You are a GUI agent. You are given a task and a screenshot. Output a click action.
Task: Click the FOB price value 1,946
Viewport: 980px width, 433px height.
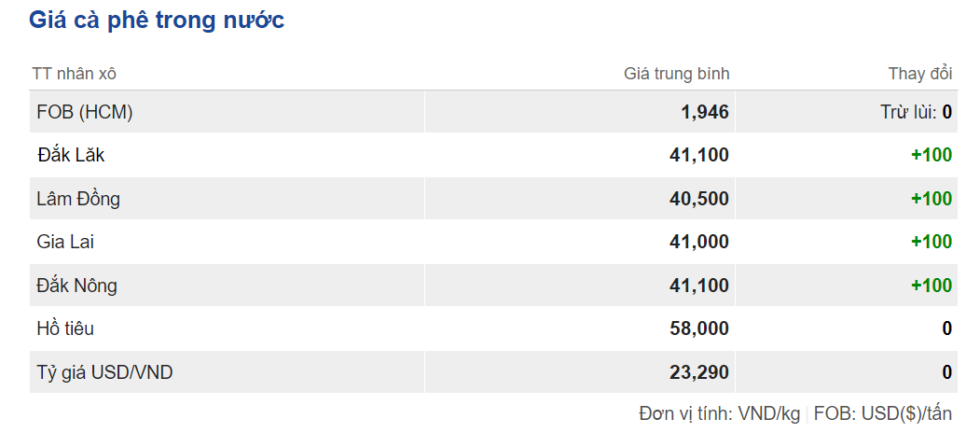(x=705, y=112)
